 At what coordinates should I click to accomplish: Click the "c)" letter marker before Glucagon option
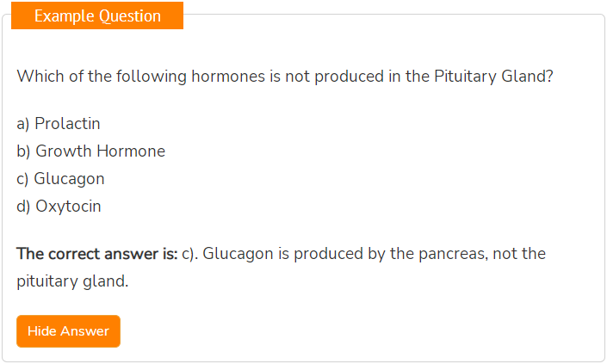click(x=22, y=179)
